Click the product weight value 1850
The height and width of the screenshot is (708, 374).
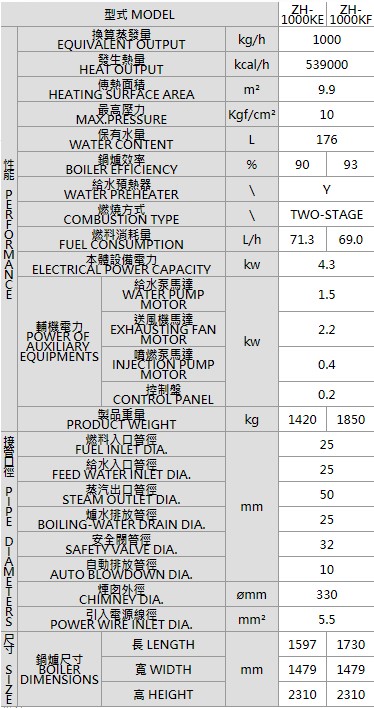[351, 419]
